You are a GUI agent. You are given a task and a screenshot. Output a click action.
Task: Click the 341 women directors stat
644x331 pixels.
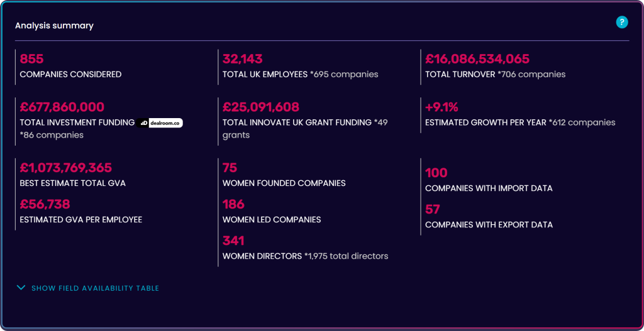pos(233,241)
